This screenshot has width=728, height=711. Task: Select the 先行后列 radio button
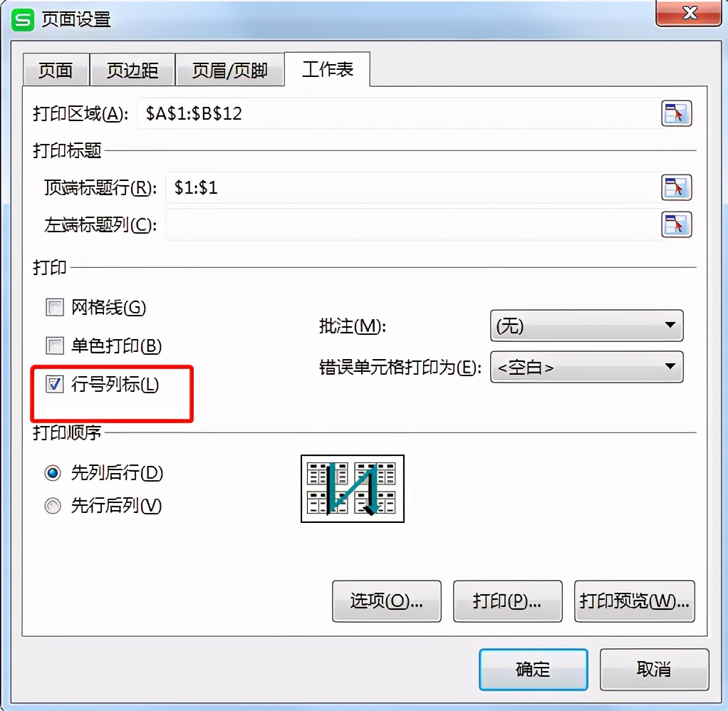click(53, 506)
